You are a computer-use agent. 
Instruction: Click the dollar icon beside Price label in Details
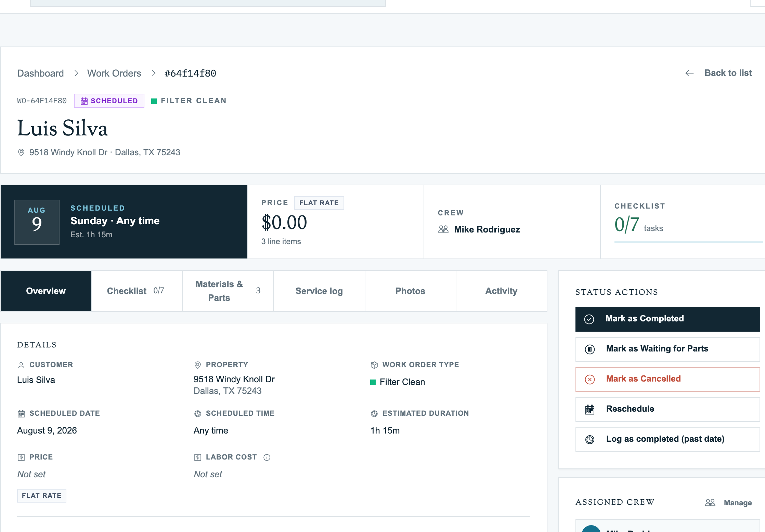point(21,457)
